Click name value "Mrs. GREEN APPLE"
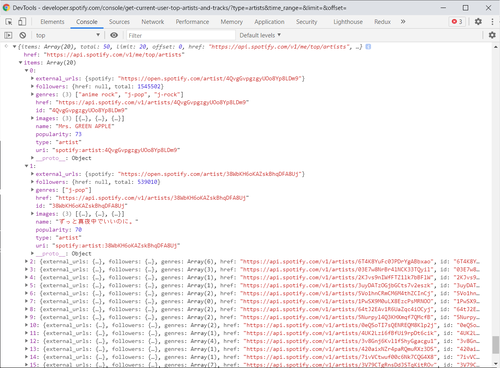This screenshot has width=500, height=368. pyautogui.click(x=85, y=126)
